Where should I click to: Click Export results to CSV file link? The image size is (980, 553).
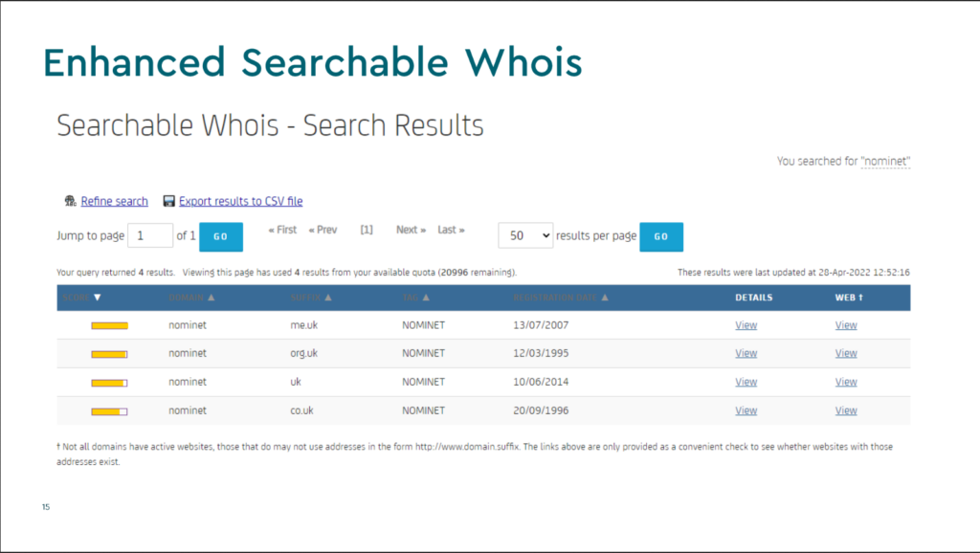click(240, 201)
